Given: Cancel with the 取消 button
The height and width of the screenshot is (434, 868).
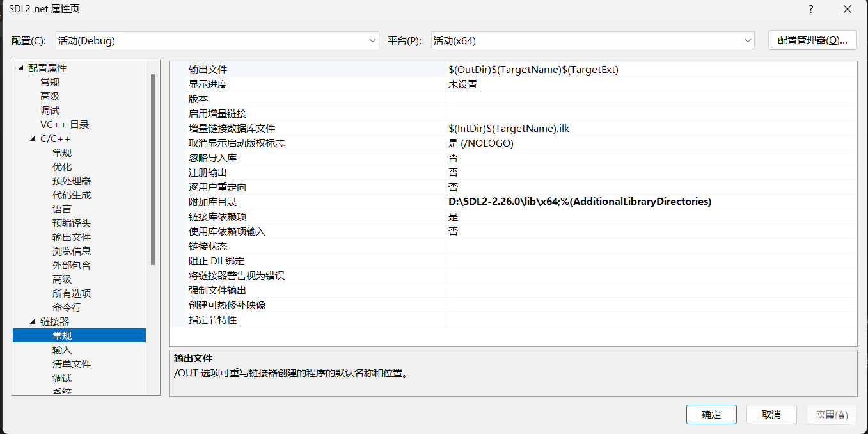Looking at the screenshot, I should coord(771,414).
